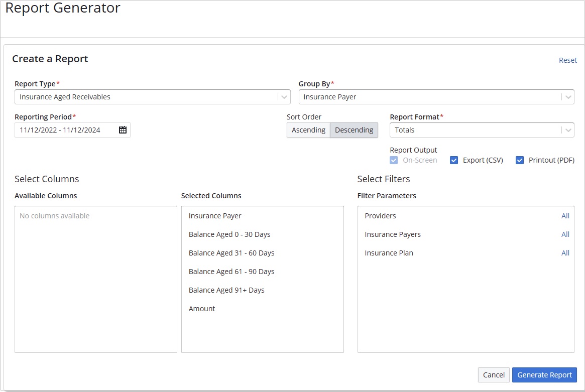Select the Amount column entry
Screen dimensions: 585x392
point(202,309)
